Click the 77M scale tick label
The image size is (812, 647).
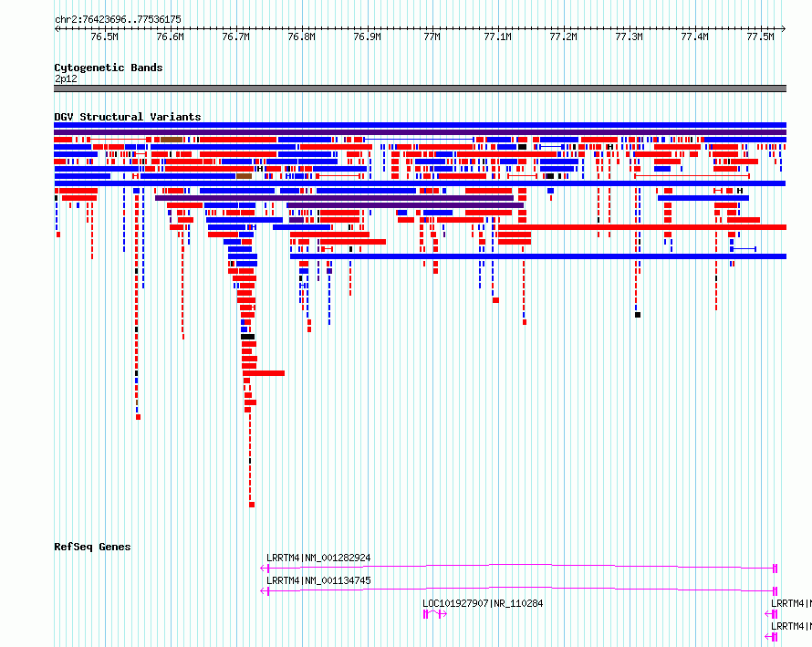432,37
